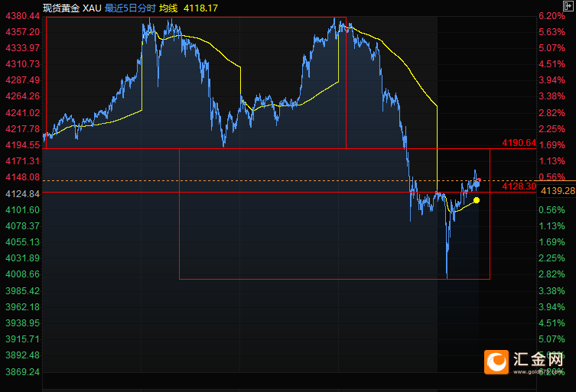Click the green 2.25% percentage axis label
Image resolution: width=576 pixels, height=392 pixels.
click(552, 258)
